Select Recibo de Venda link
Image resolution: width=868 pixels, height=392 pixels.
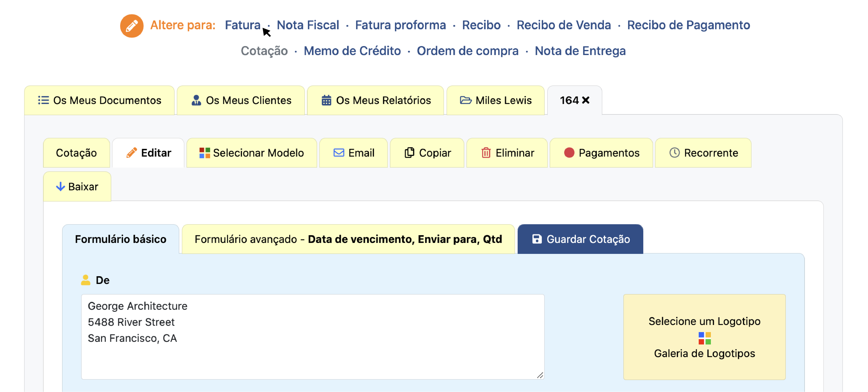(x=563, y=25)
